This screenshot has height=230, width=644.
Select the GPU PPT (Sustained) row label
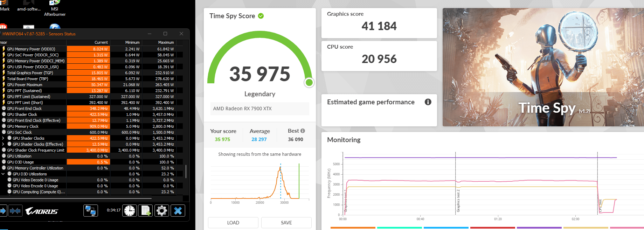(25, 91)
